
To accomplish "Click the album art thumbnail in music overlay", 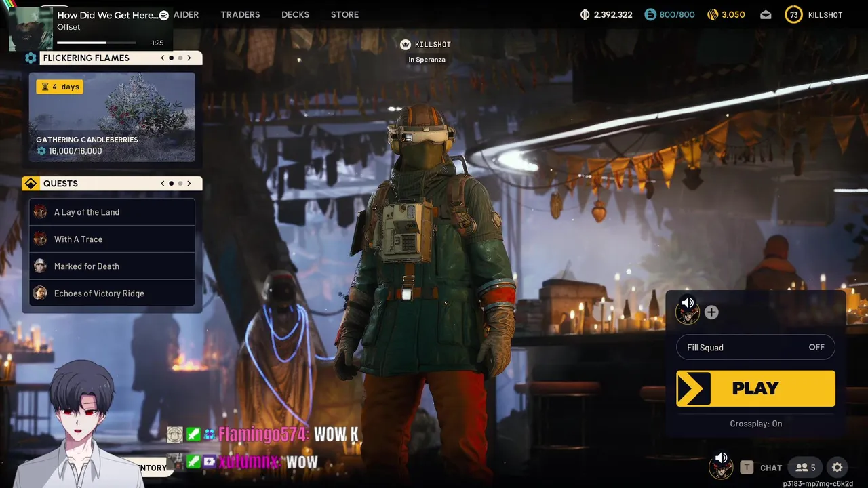I will pyautogui.click(x=31, y=29).
